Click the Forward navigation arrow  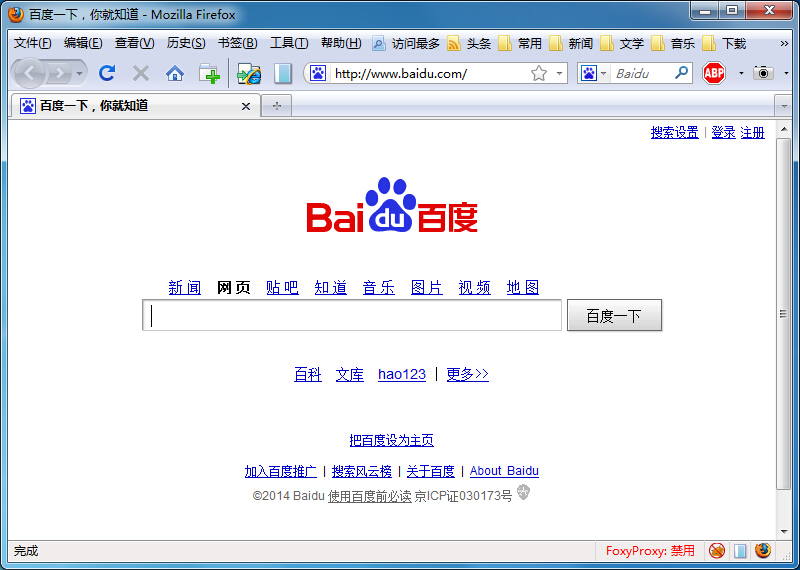(x=60, y=74)
